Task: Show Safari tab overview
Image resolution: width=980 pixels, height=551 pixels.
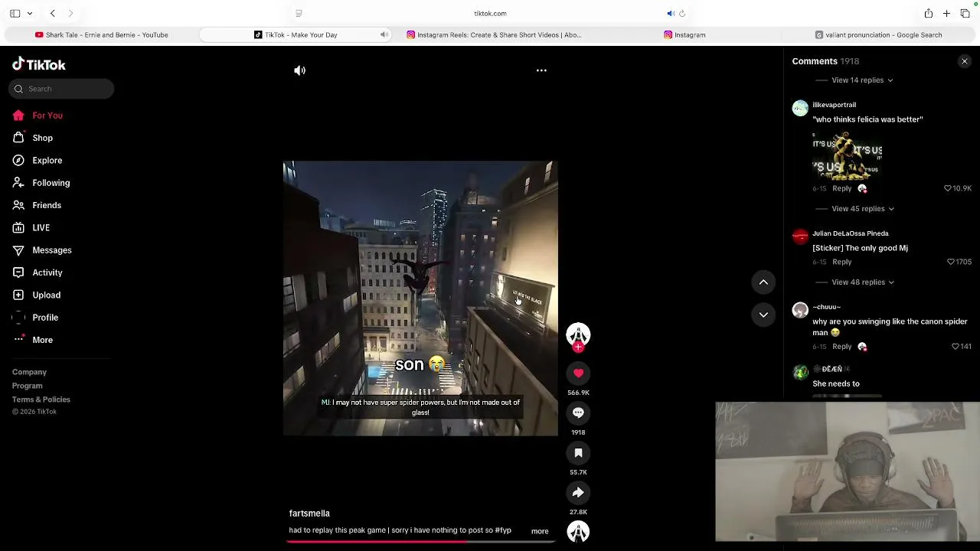Action: pos(965,13)
